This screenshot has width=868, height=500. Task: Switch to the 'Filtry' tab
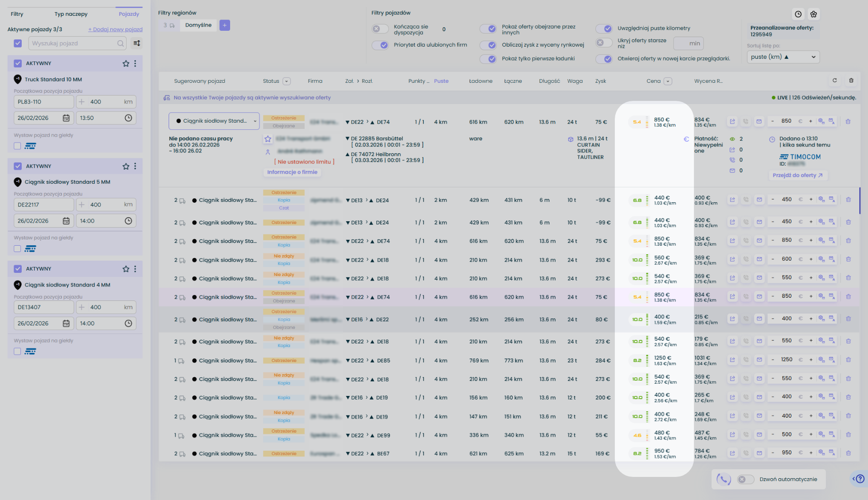[x=17, y=14]
